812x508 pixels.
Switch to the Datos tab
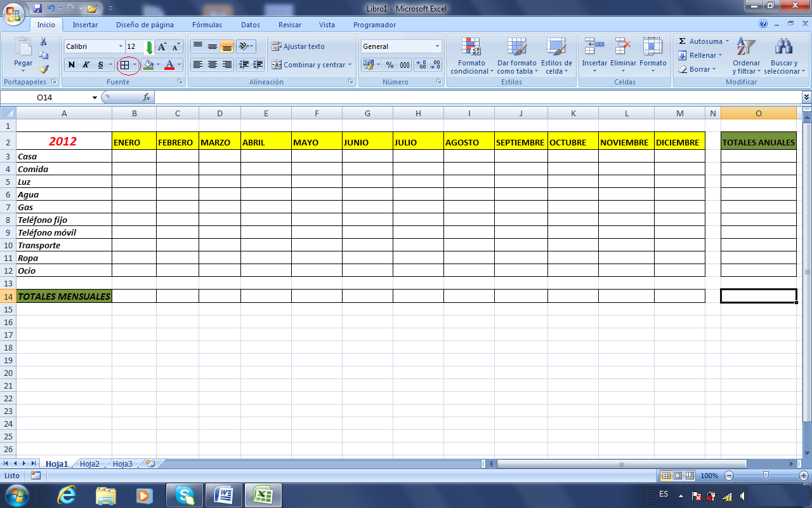(251, 25)
